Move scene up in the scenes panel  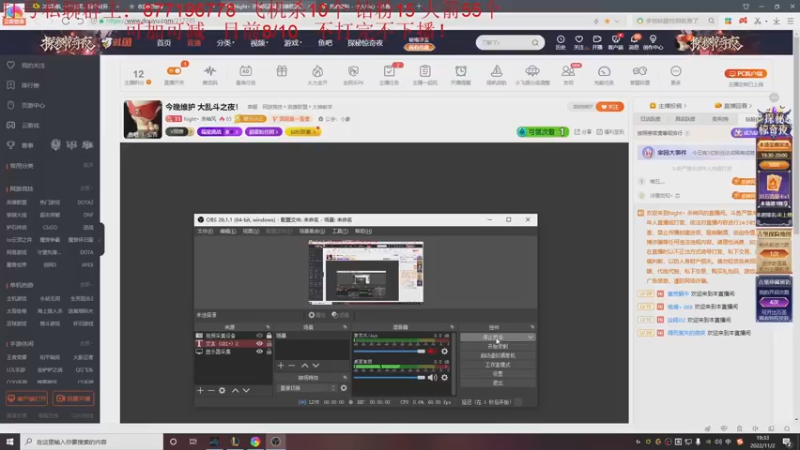tap(305, 365)
